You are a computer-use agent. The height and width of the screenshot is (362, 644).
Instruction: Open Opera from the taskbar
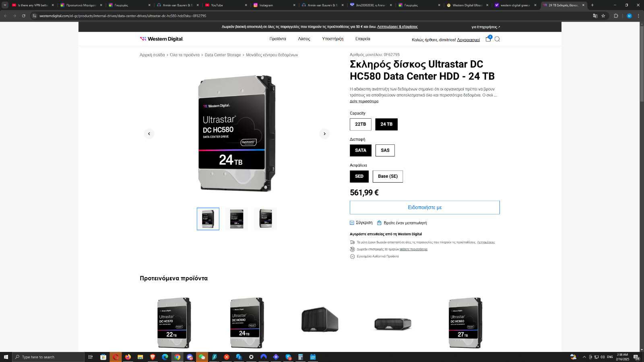[116, 357]
